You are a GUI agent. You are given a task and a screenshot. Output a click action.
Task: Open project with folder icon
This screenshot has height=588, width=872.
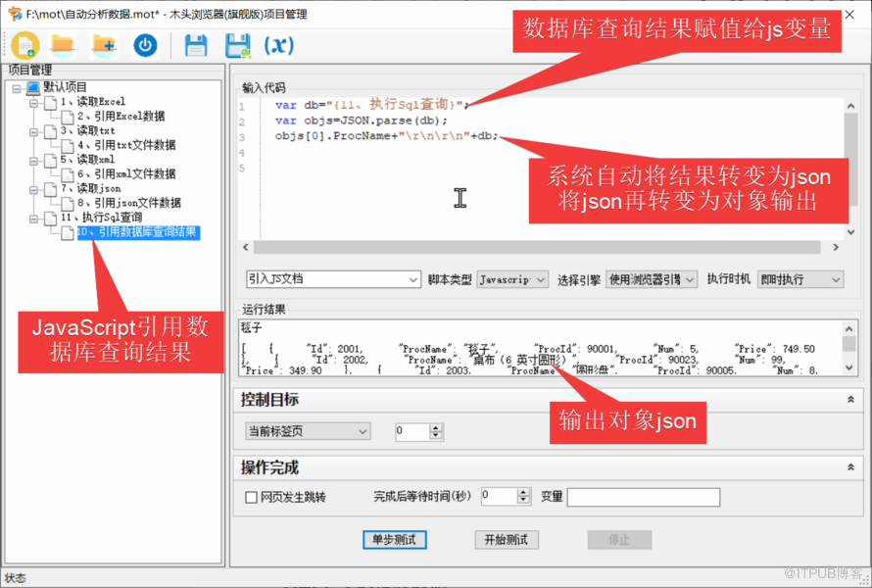(x=63, y=46)
